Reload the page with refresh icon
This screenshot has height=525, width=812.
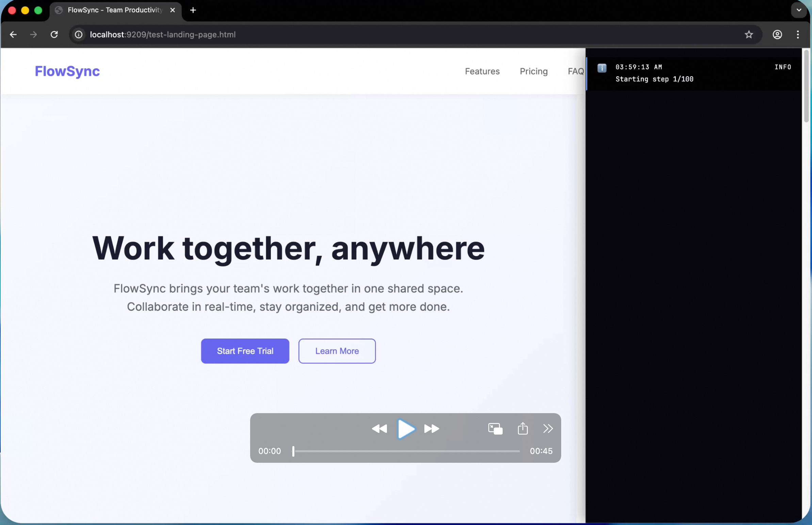click(x=54, y=34)
